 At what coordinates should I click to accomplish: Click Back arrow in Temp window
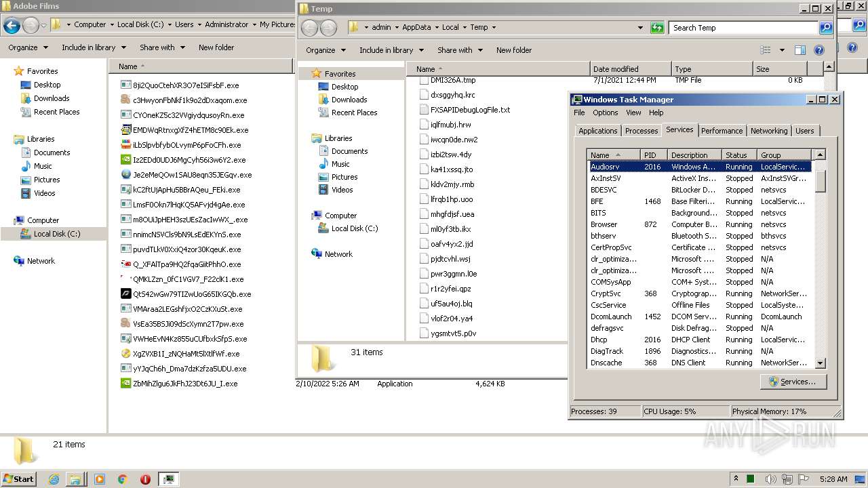(x=309, y=28)
